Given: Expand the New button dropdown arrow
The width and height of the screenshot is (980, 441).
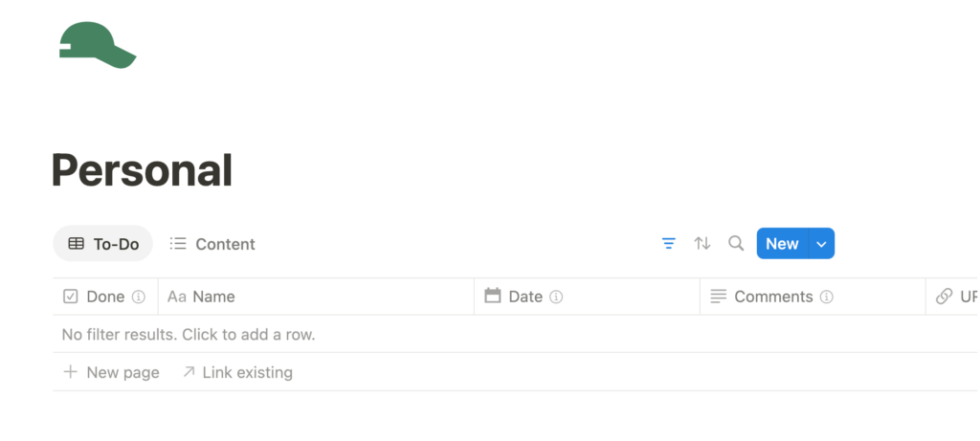Looking at the screenshot, I should pos(821,243).
